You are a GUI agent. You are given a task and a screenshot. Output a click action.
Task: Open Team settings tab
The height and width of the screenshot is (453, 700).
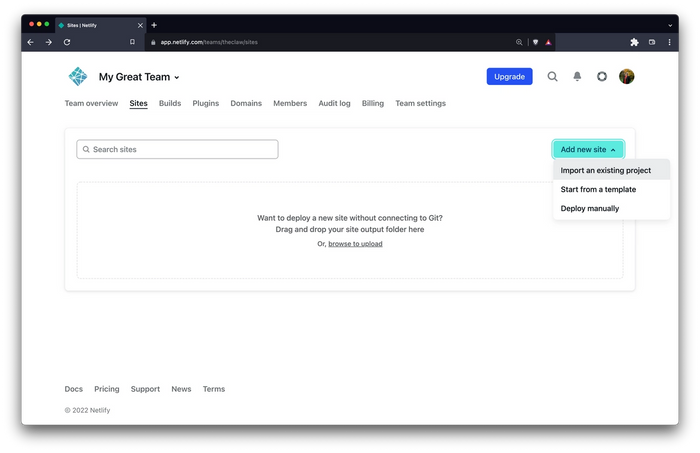(x=421, y=103)
